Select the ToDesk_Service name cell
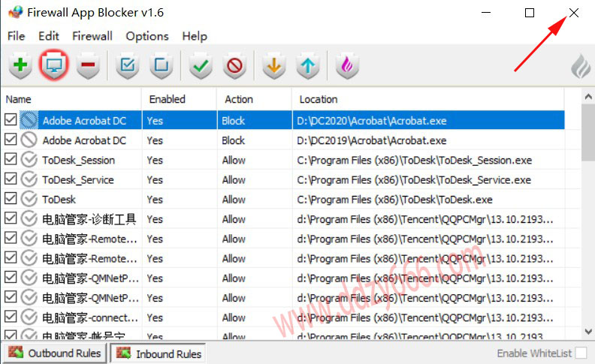 pos(78,179)
